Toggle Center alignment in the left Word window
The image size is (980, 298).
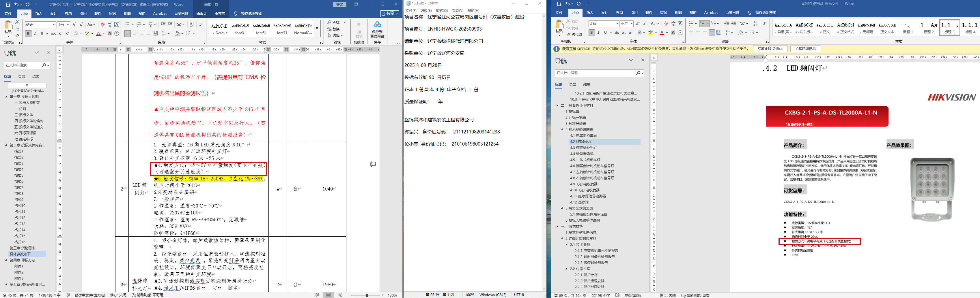coord(134,34)
